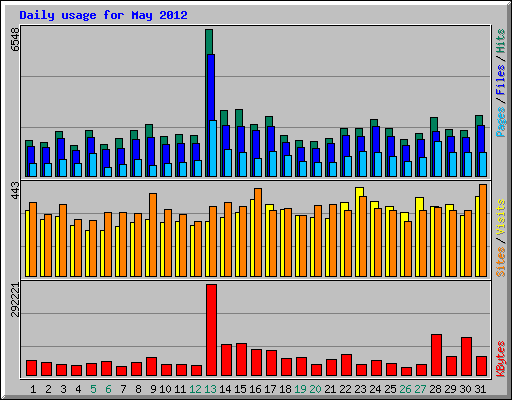Click day label 14 on the x-axis

(225, 389)
